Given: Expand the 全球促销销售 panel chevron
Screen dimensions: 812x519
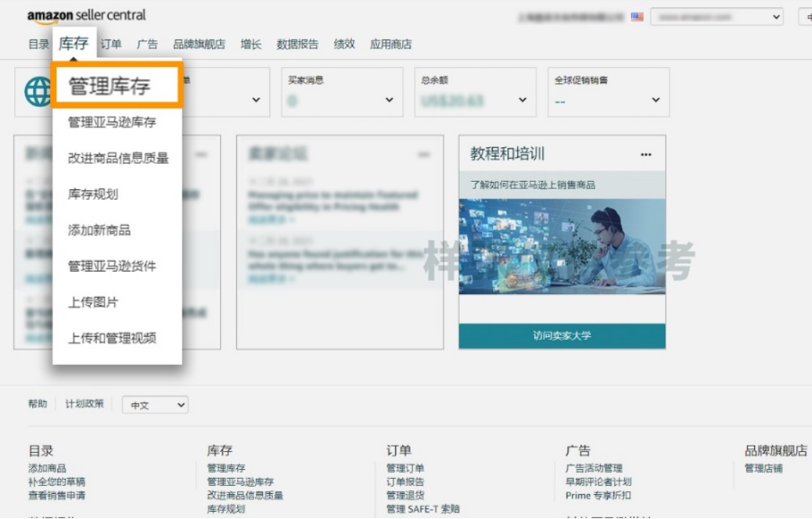Looking at the screenshot, I should coord(654,100).
